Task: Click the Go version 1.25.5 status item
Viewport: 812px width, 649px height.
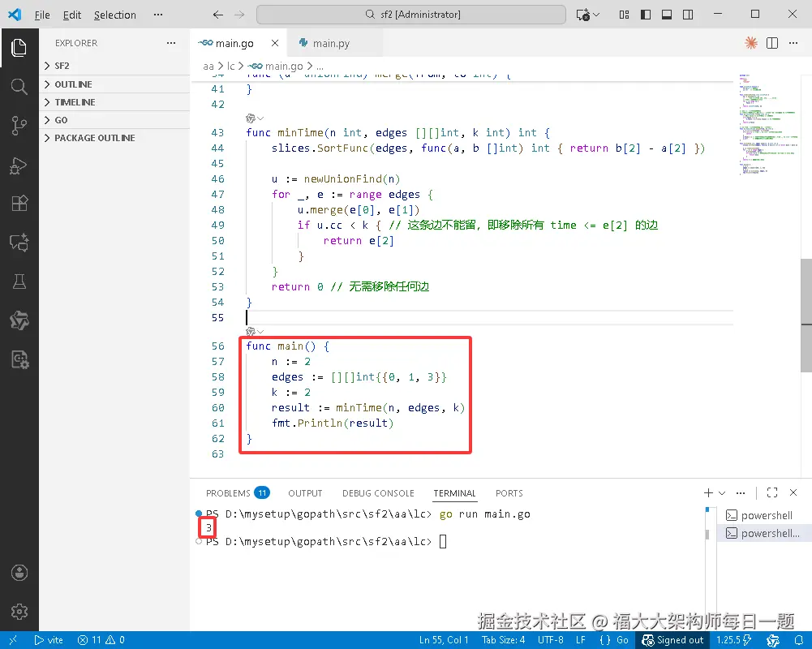Action: coord(734,640)
